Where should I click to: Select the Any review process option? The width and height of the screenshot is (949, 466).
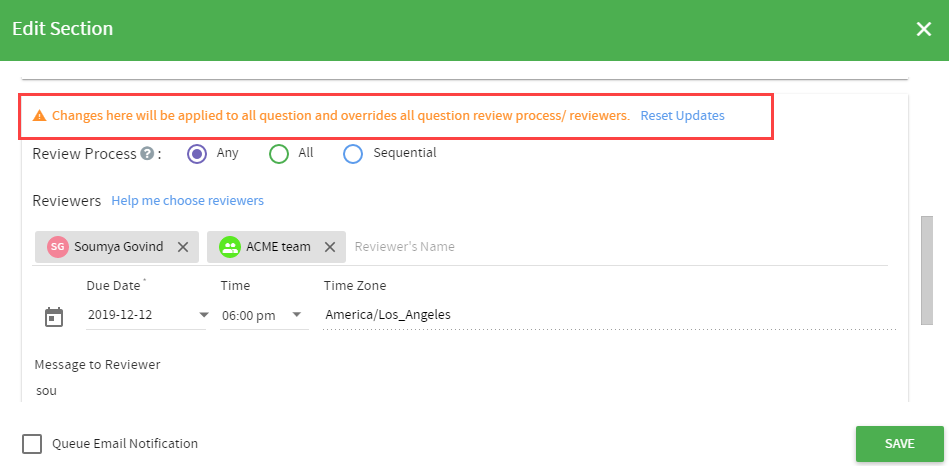tap(197, 154)
